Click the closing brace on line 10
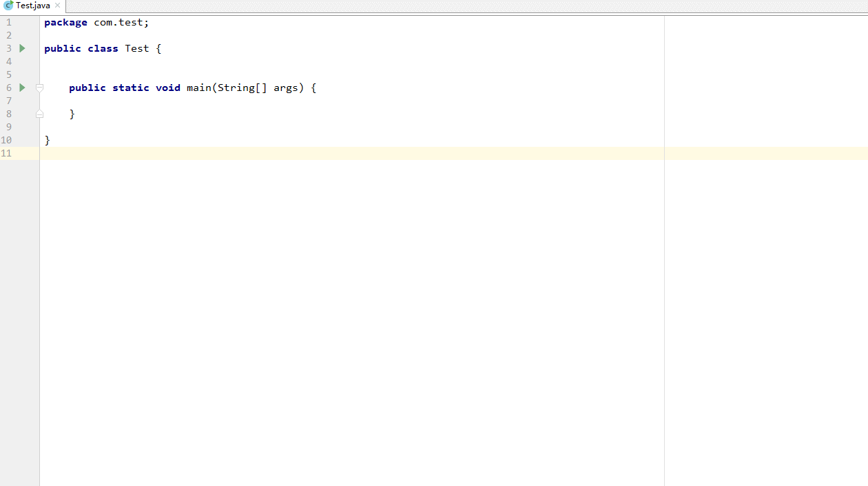 (x=48, y=140)
